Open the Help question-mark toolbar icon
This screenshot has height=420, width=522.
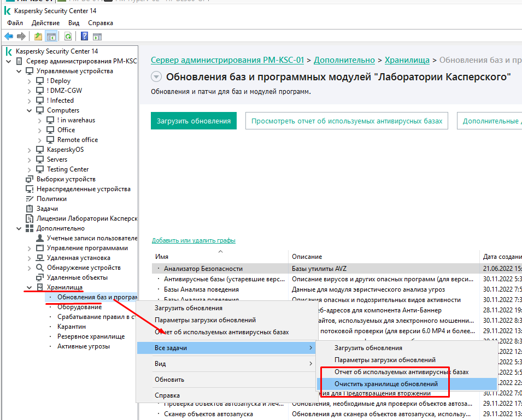[85, 36]
